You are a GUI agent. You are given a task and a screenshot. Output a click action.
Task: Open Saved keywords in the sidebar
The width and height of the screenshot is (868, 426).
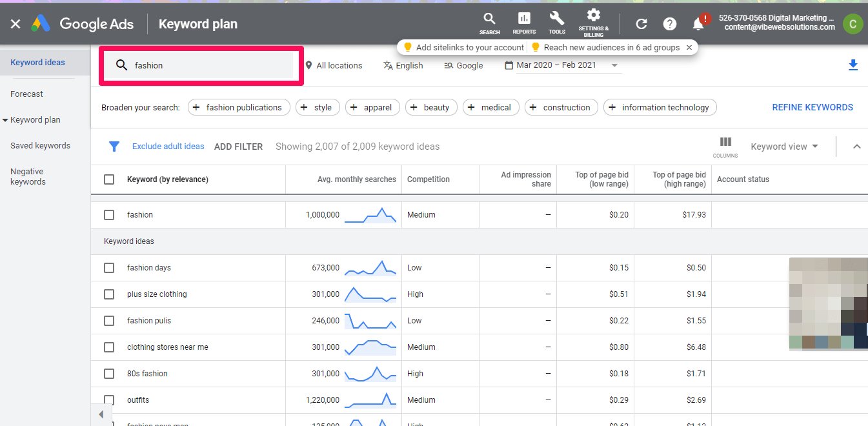point(40,146)
